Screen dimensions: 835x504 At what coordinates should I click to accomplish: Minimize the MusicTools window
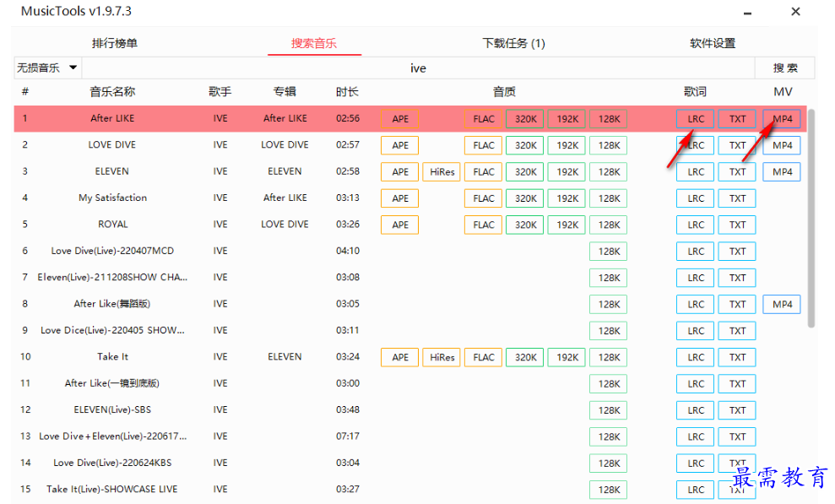pos(748,12)
